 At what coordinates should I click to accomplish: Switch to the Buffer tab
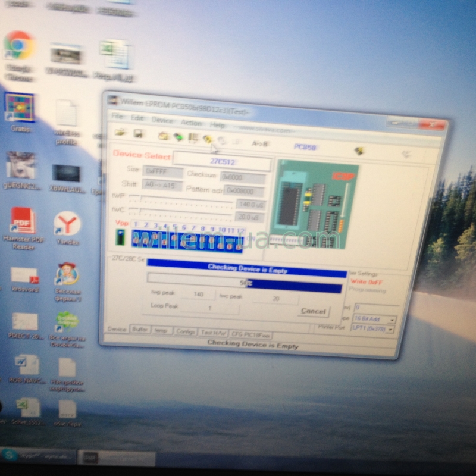click(x=140, y=330)
